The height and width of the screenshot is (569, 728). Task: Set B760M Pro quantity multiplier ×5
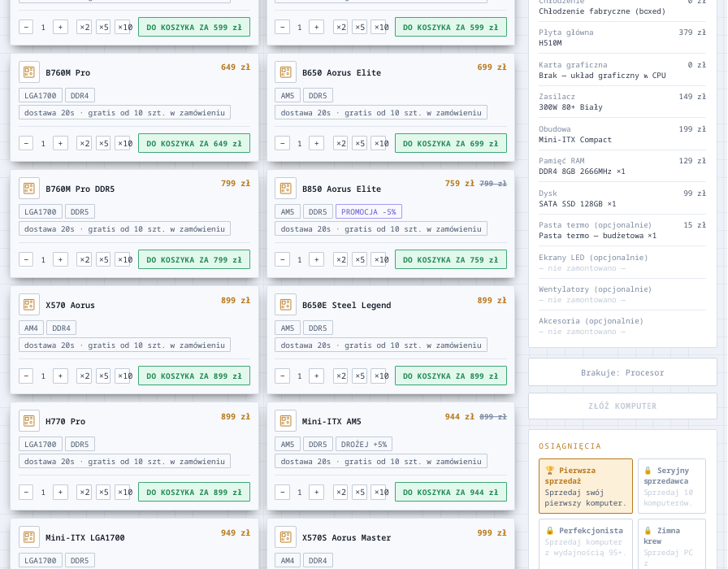(103, 143)
